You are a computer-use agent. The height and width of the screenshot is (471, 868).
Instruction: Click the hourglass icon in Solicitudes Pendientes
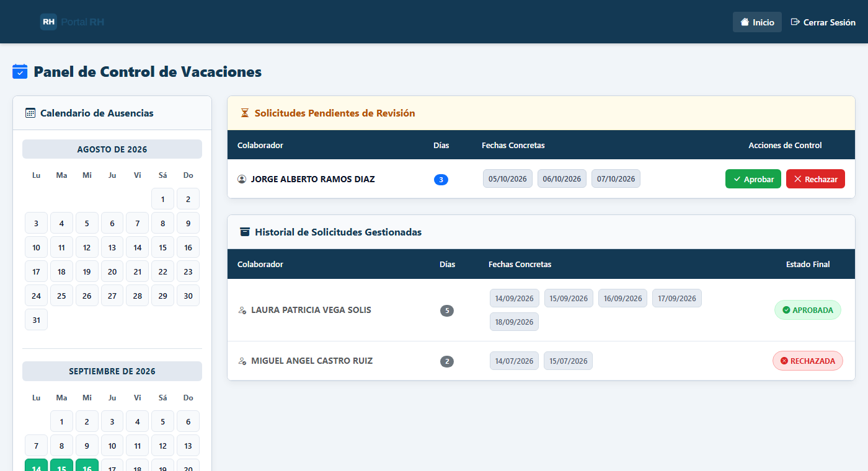coord(245,113)
